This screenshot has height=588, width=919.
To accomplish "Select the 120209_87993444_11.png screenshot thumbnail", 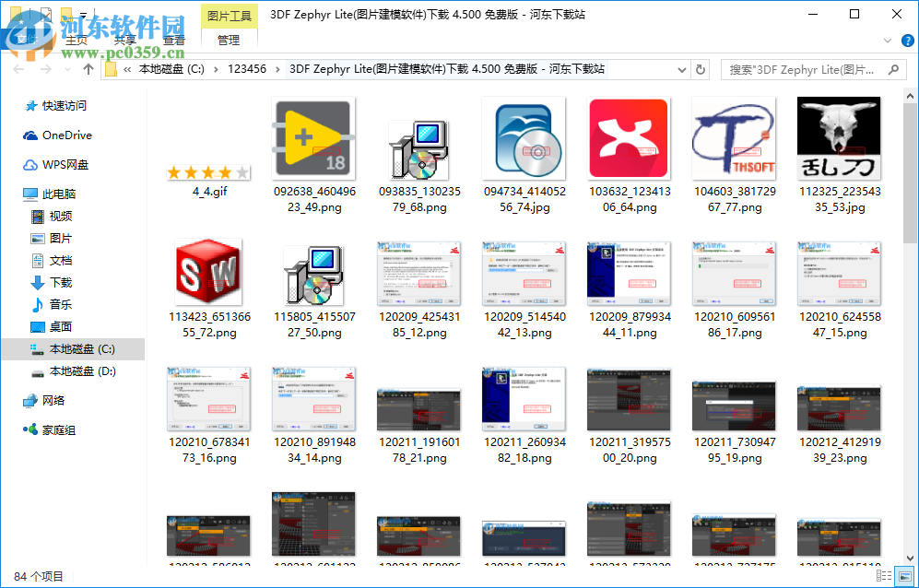I will pyautogui.click(x=629, y=273).
